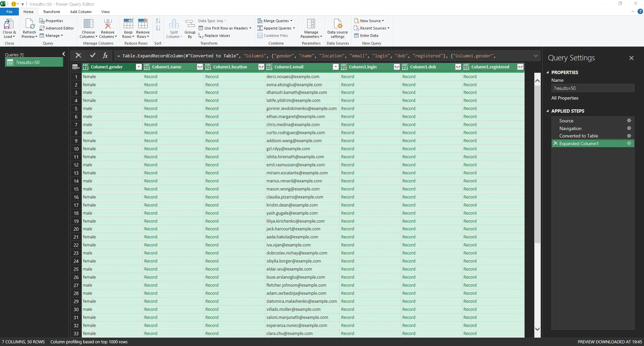Open settings gear for the Navigation step
This screenshot has height=346, width=644.
click(629, 128)
